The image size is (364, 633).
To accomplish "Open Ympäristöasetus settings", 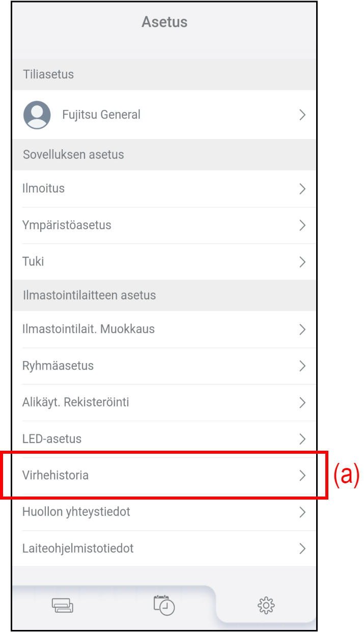I will [x=67, y=225].
